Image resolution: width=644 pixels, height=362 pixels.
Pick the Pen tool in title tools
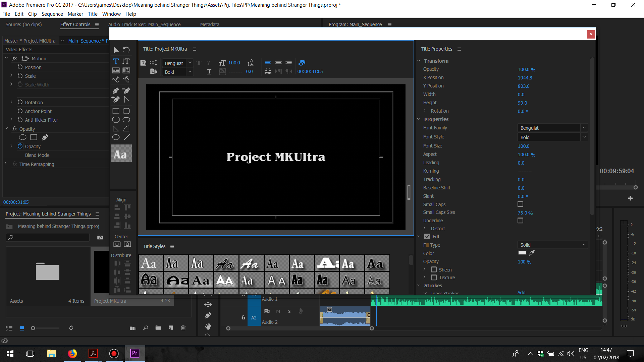point(116,90)
